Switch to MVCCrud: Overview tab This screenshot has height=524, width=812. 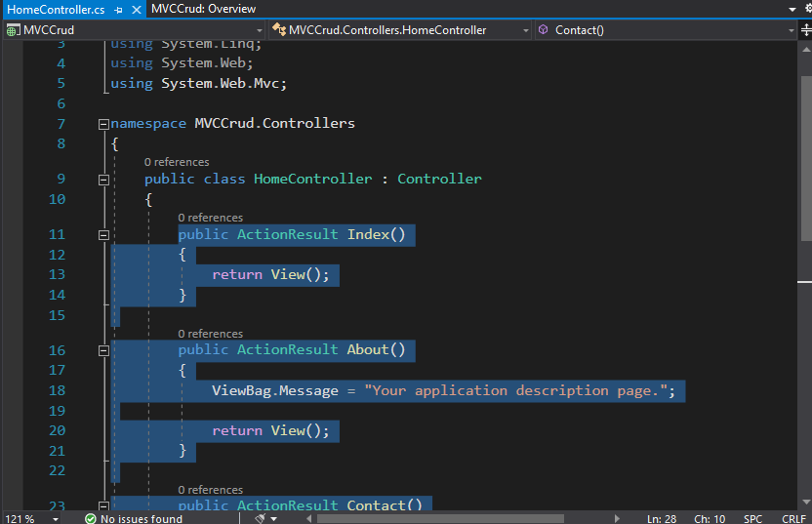pyautogui.click(x=204, y=9)
